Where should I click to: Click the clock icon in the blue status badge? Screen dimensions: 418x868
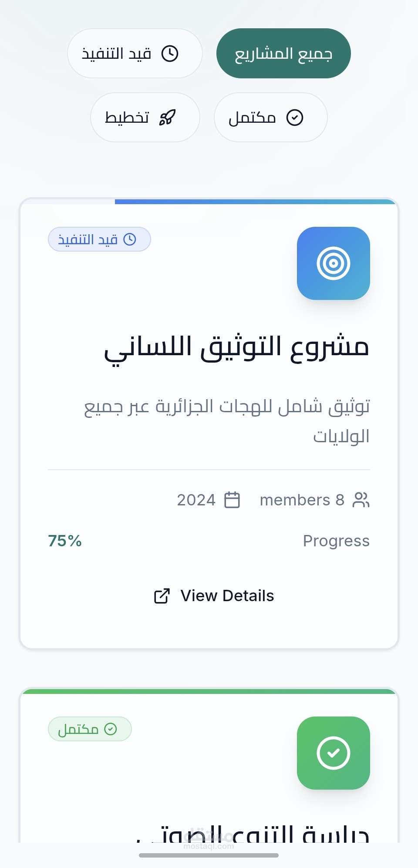point(130,239)
